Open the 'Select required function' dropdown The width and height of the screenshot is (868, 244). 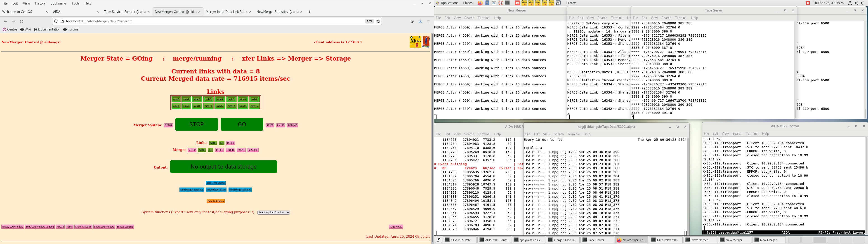pos(273,213)
